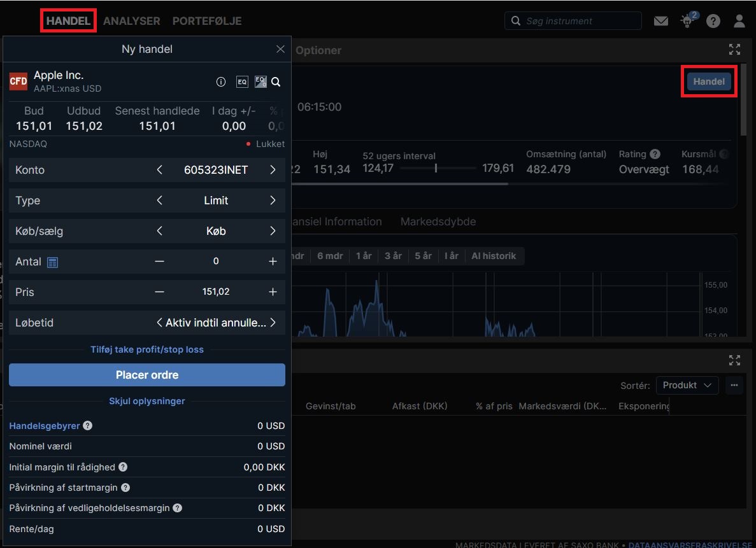Click the horizontal scrollbar under the instrument stats
The height and width of the screenshot is (548, 756).
point(400,184)
